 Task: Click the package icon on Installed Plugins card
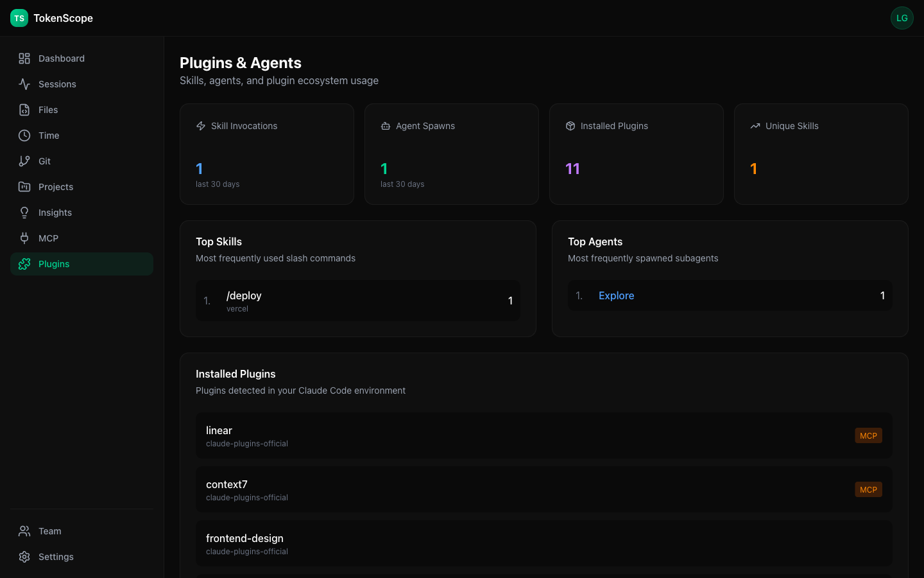(570, 126)
